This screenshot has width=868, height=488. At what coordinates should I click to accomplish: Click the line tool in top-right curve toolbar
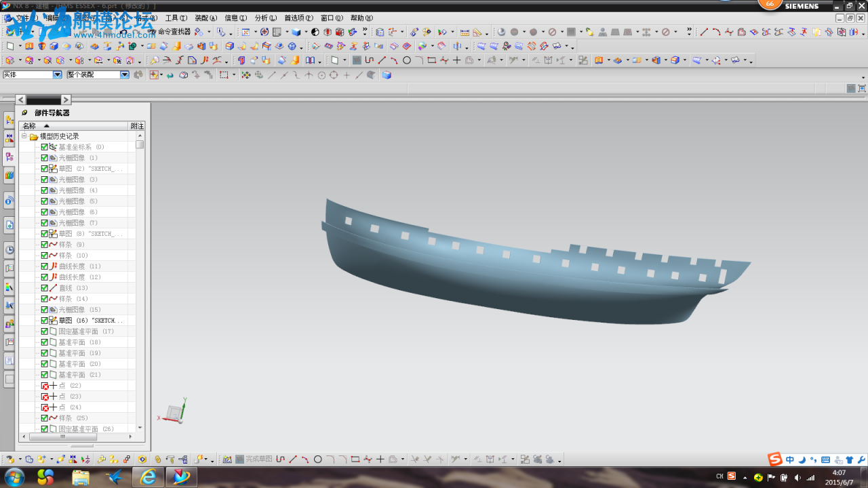[704, 32]
